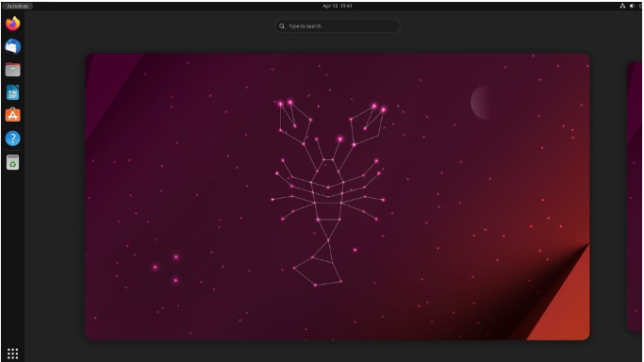
Task: Focus the 'Type to search' field
Action: [338, 25]
